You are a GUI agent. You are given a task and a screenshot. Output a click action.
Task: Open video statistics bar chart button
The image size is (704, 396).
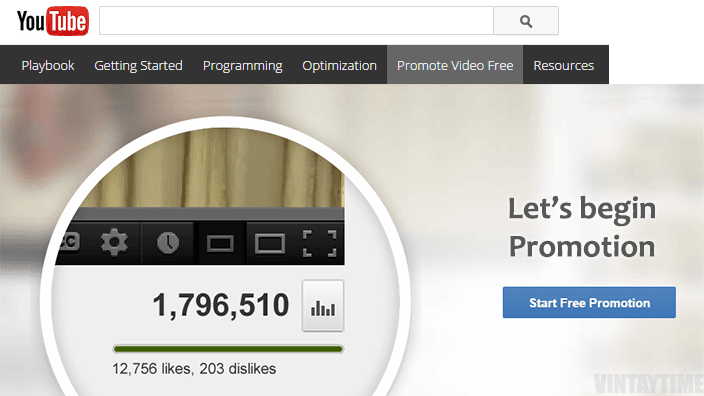[323, 306]
